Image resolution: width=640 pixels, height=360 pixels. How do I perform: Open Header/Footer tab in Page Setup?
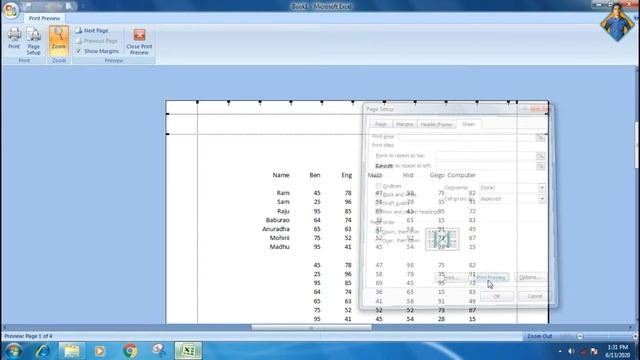[x=436, y=124]
